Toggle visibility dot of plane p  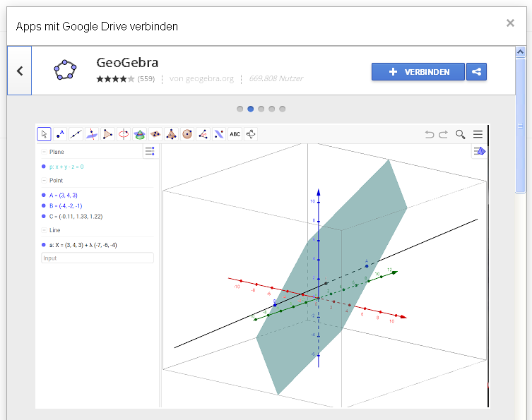pos(44,167)
